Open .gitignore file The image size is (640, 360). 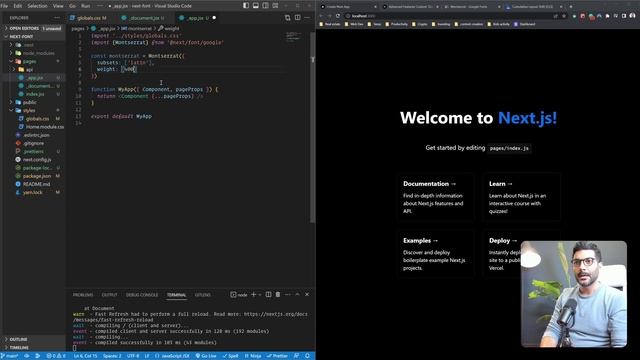(x=33, y=143)
